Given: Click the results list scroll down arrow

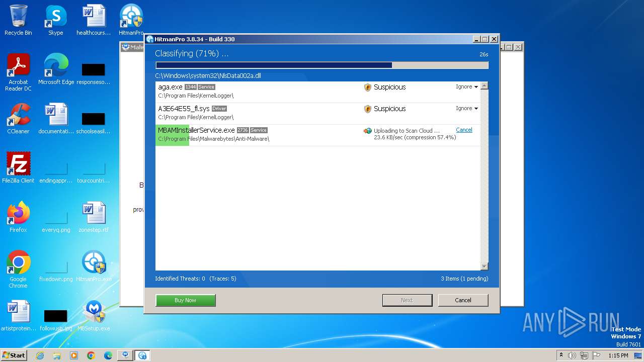Looking at the screenshot, I should point(485,266).
